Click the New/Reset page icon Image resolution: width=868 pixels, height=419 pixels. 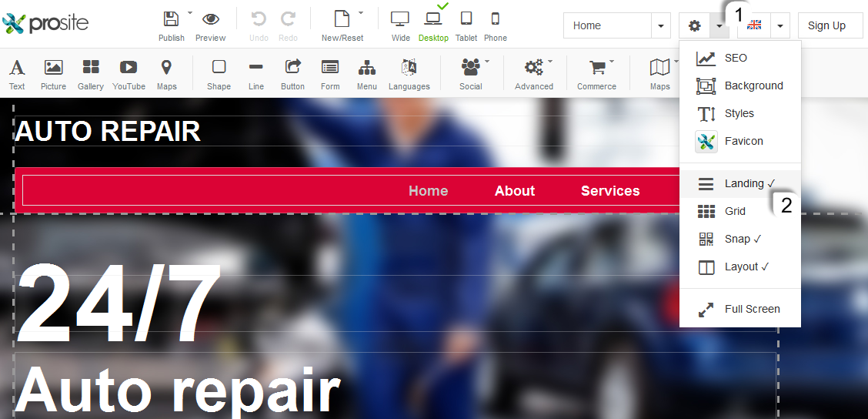point(342,18)
